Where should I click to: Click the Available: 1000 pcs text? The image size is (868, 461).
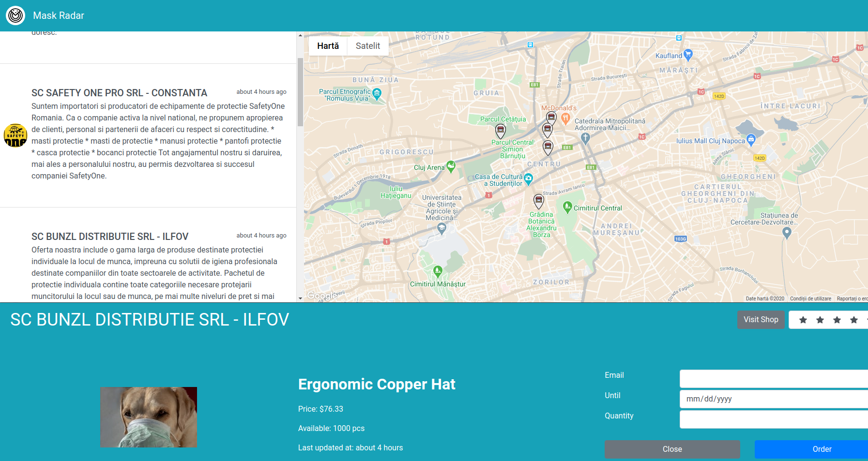click(331, 429)
